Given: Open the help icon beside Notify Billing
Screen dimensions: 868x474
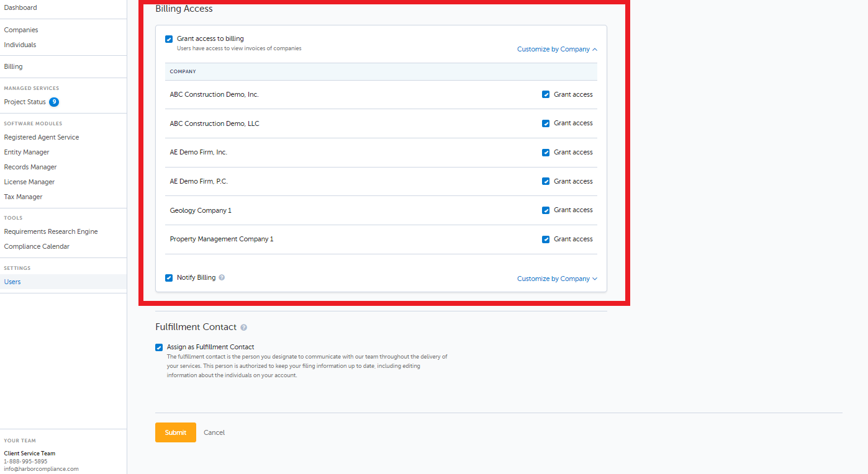Looking at the screenshot, I should click(x=222, y=278).
